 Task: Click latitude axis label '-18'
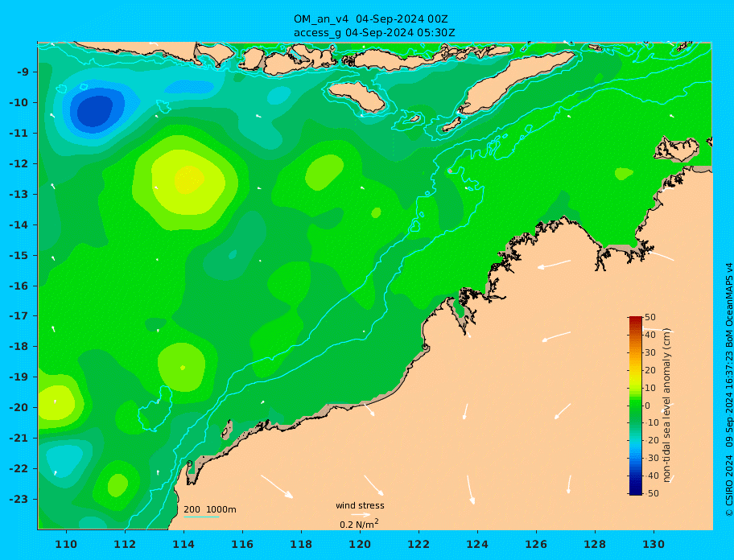point(19,347)
